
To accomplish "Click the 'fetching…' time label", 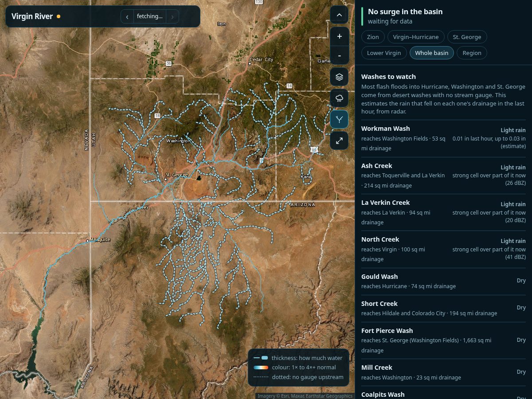I will (x=150, y=16).
